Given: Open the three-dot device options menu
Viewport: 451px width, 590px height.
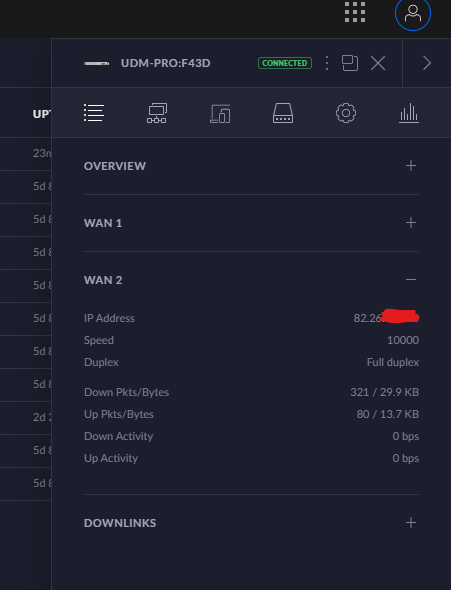Looking at the screenshot, I should (327, 63).
